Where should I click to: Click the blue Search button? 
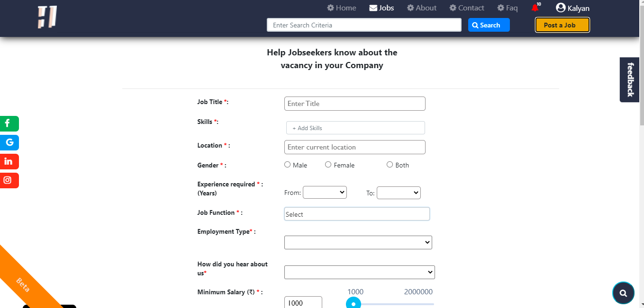click(489, 25)
